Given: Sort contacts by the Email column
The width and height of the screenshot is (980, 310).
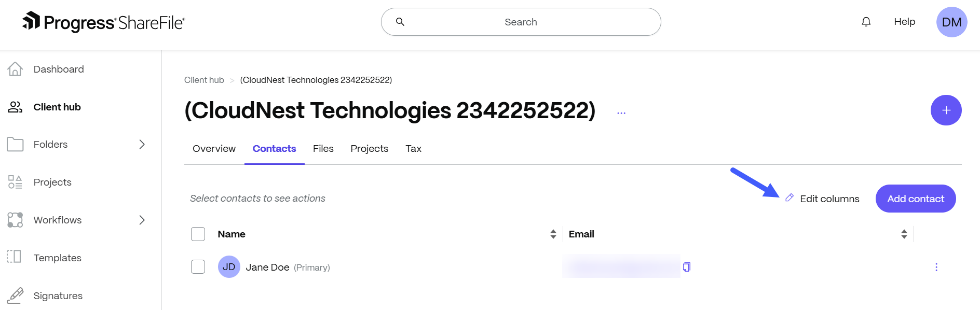Looking at the screenshot, I should (x=904, y=234).
